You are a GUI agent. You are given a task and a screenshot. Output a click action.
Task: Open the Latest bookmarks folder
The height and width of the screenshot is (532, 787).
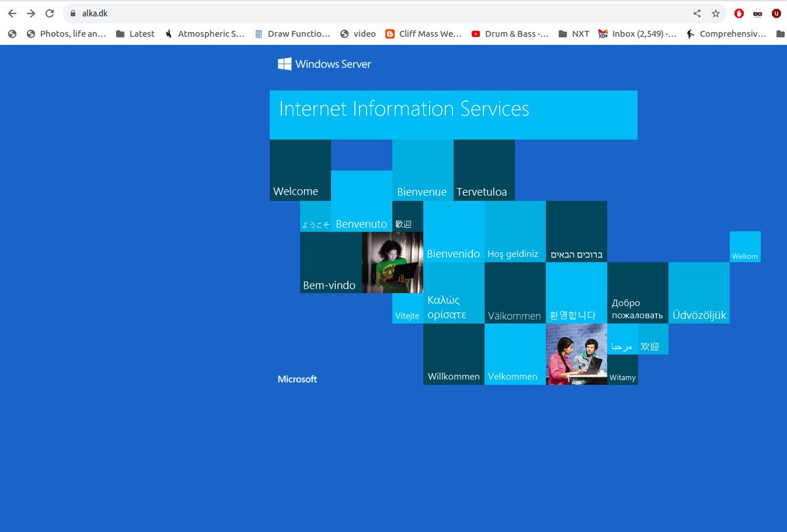click(x=135, y=33)
